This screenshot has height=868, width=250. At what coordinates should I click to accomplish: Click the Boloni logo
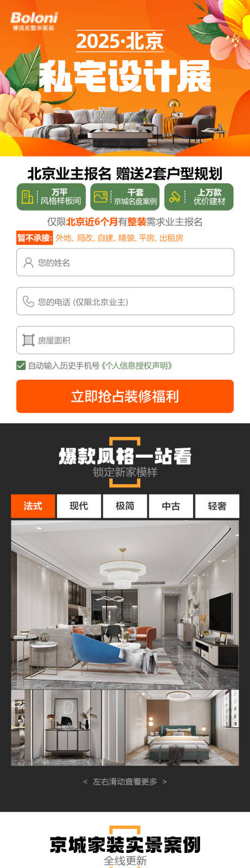(x=34, y=21)
